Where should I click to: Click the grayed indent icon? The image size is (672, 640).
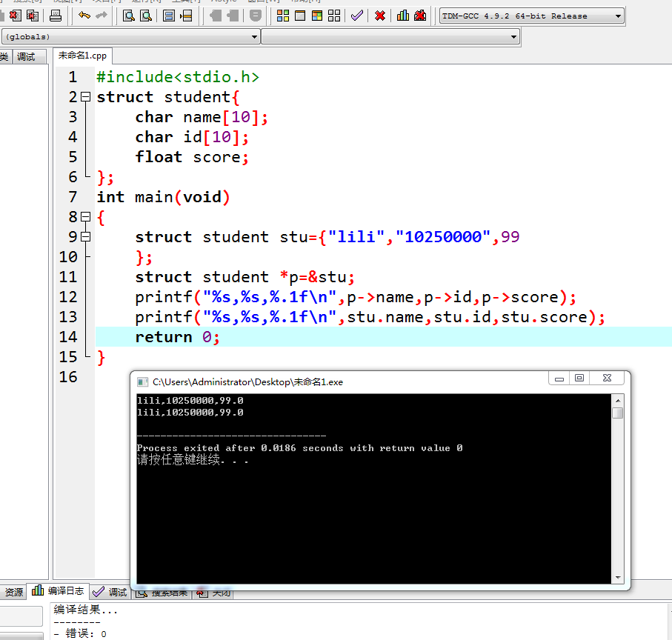[215, 16]
